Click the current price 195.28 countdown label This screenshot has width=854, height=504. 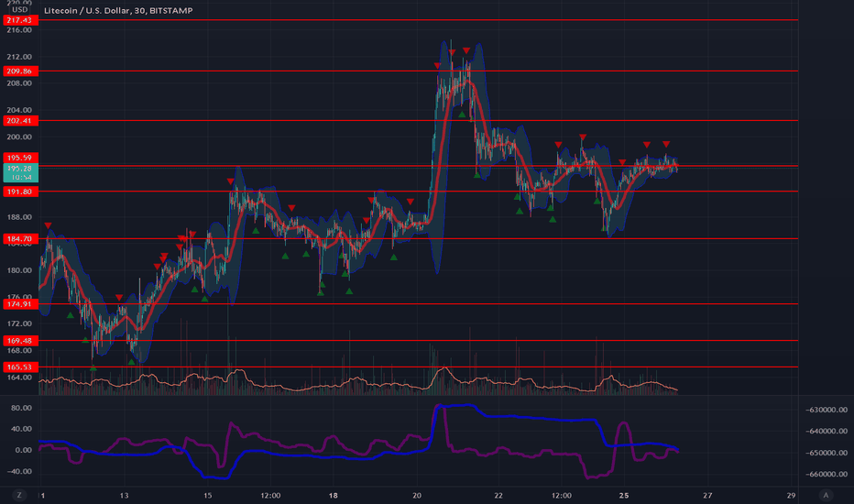click(20, 172)
